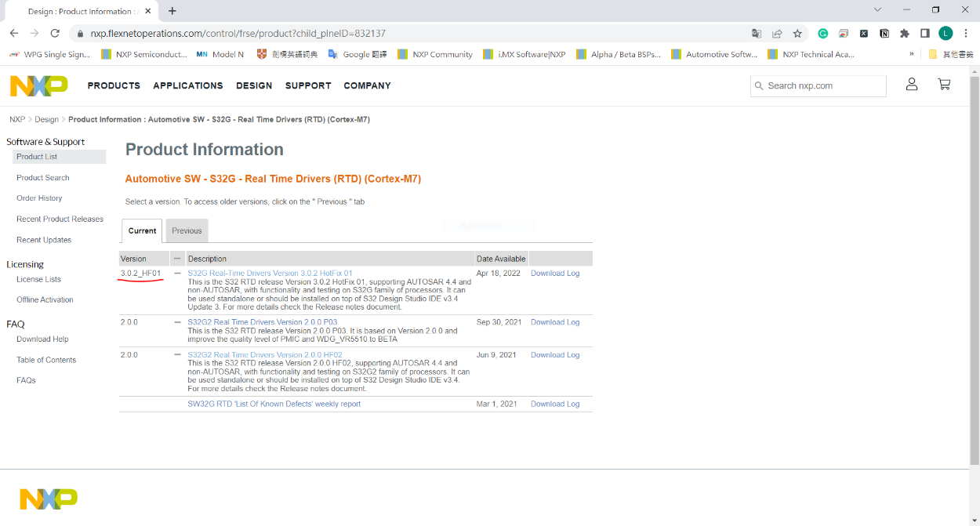Open the 其他書籤 bookmarks folder
This screenshot has width=980, height=526.
click(x=950, y=54)
